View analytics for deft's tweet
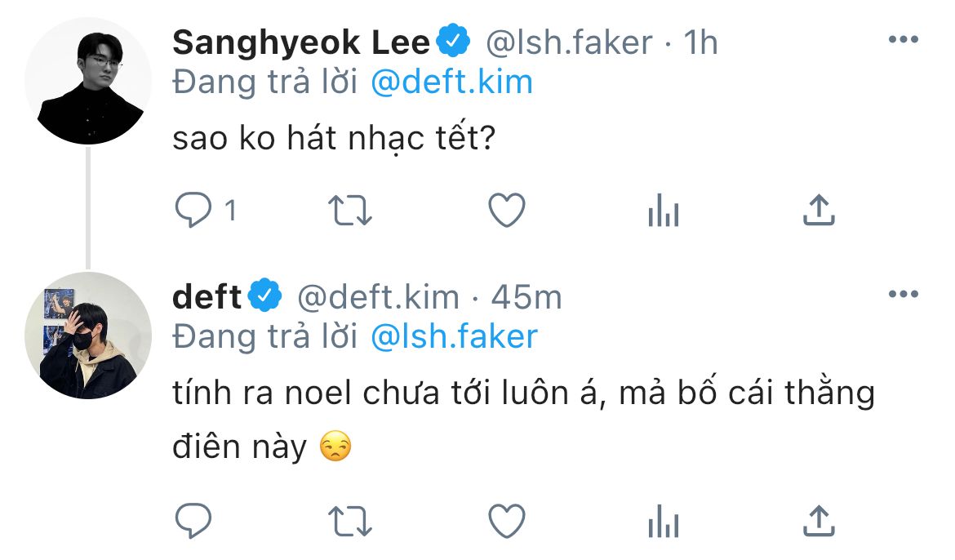 coord(663,521)
